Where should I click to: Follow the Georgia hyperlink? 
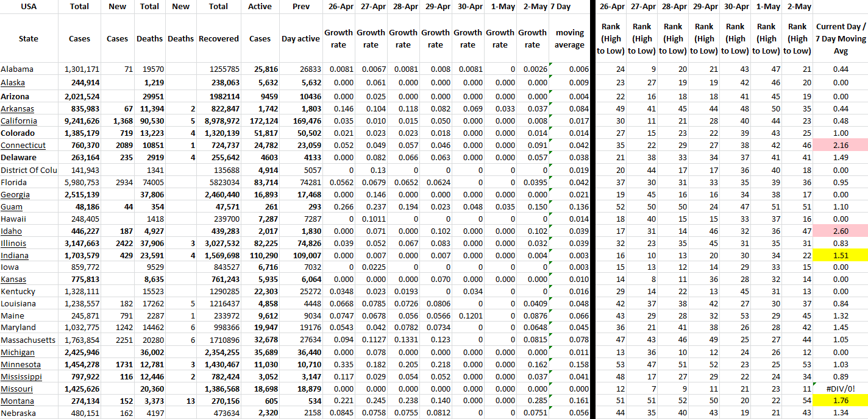(15, 194)
